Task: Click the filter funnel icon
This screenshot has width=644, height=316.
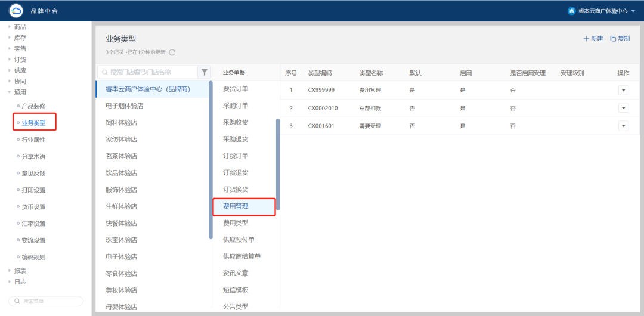Action: pyautogui.click(x=205, y=72)
